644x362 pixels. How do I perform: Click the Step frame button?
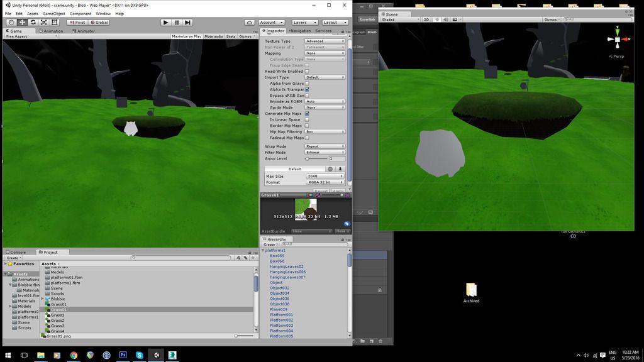[188, 22]
